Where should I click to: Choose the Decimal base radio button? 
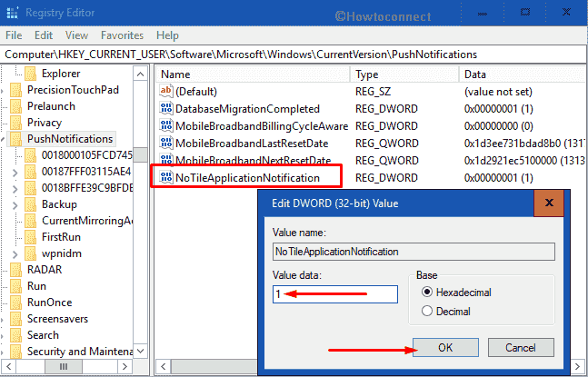427,312
